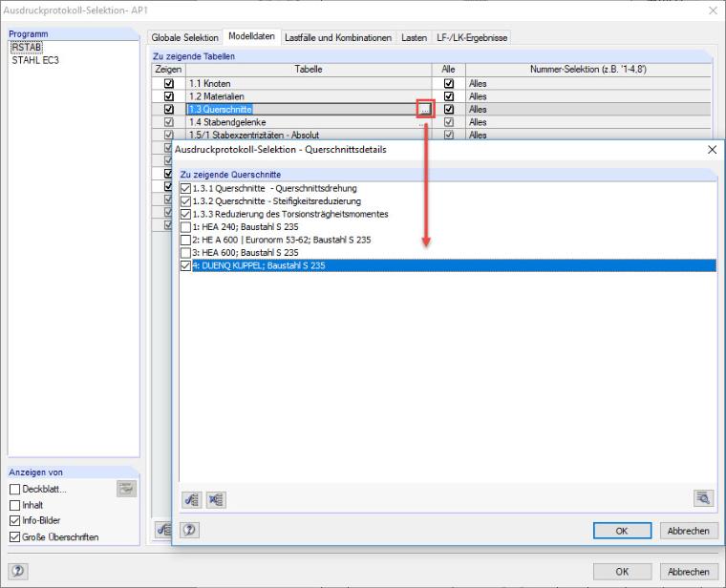This screenshot has width=726, height=588.
Task: Click Nummer-Selektion field in 1.2 Materialien row
Action: [x=588, y=96]
